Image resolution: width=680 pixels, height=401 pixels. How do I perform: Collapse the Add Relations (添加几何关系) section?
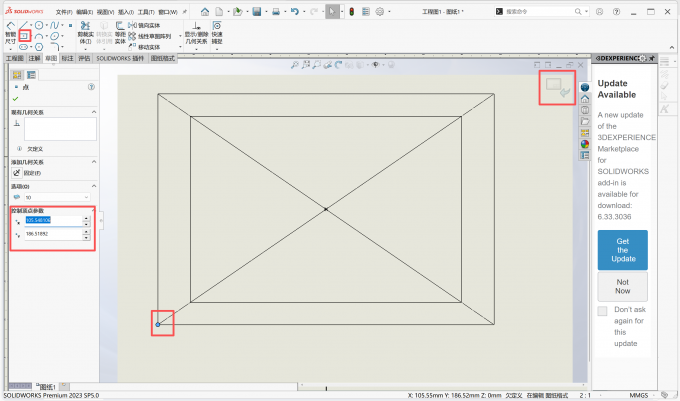93,161
